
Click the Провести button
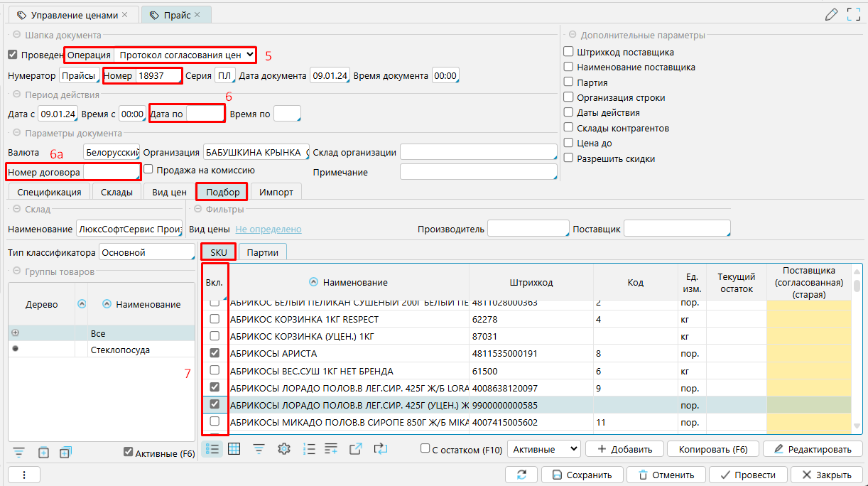752,475
